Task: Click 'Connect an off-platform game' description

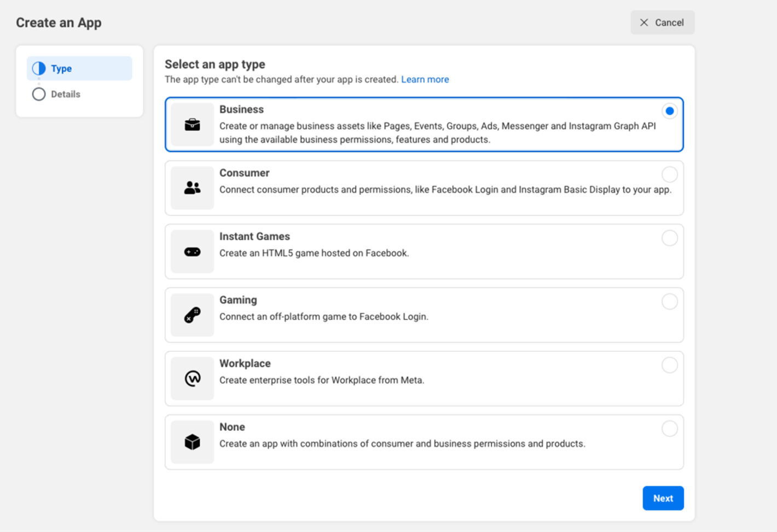Action: [x=324, y=317]
